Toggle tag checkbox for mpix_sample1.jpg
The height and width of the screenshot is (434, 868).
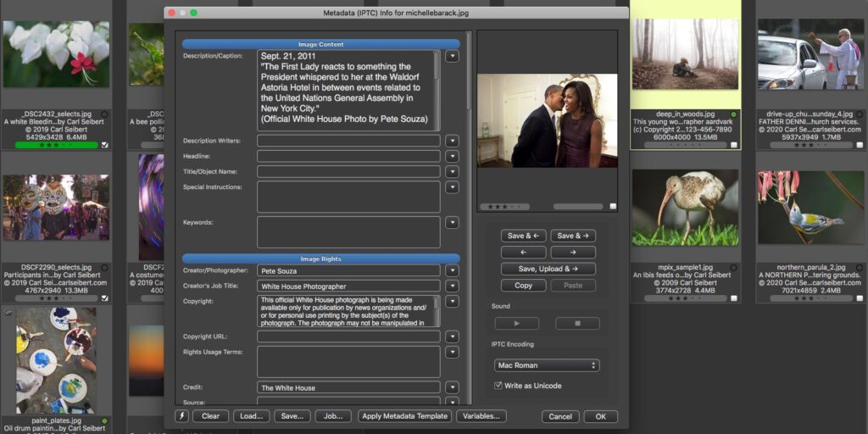pyautogui.click(x=733, y=298)
